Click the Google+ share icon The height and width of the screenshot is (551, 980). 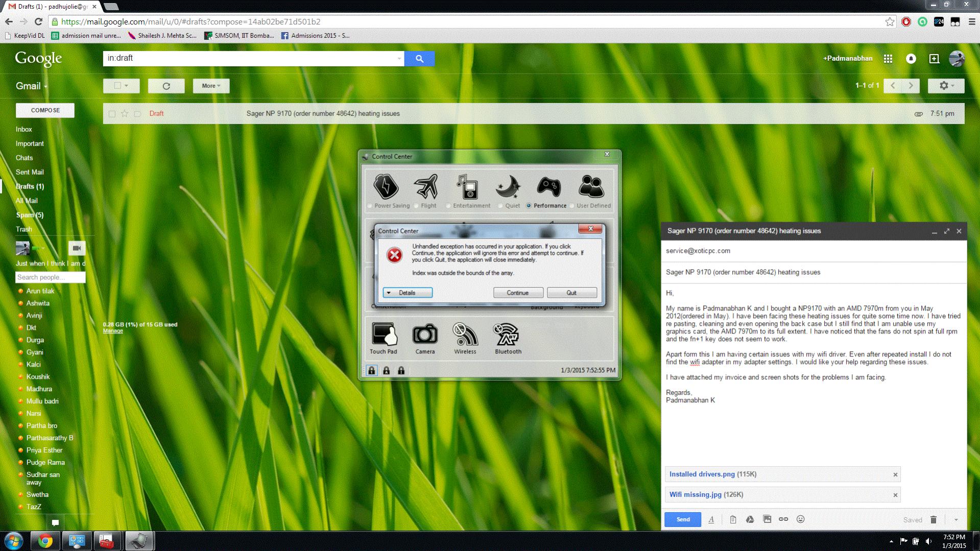coord(934,59)
